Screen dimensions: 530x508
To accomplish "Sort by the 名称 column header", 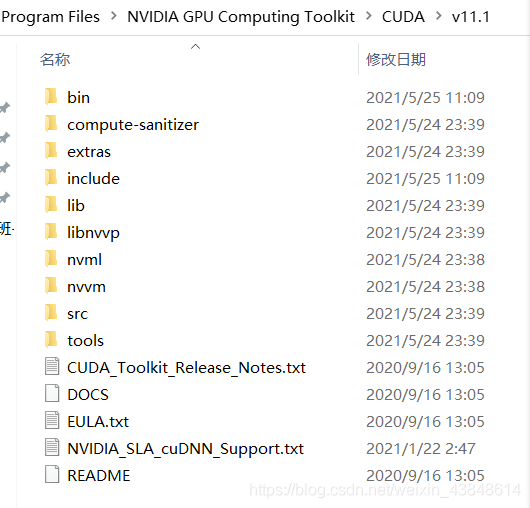I will pos(55,60).
